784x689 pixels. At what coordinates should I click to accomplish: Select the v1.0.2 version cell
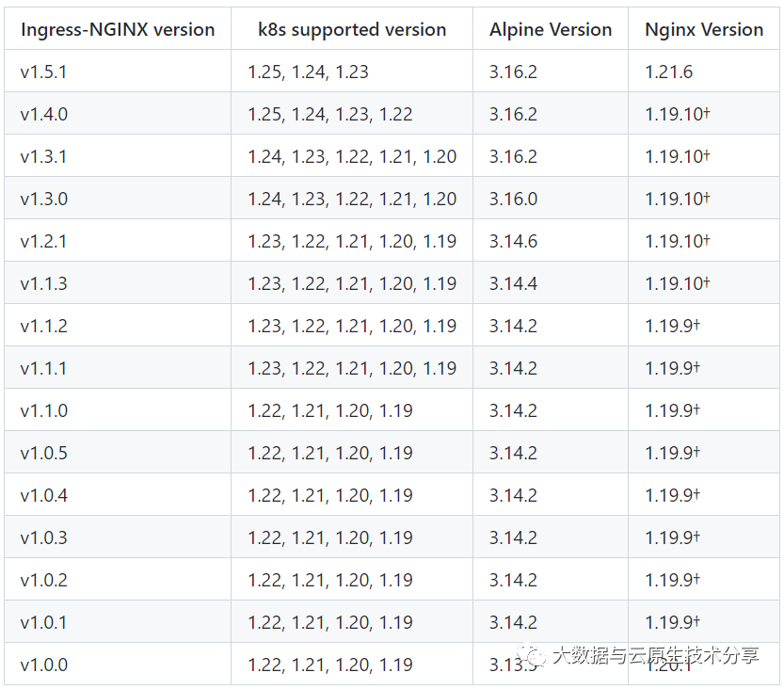[x=118, y=579]
